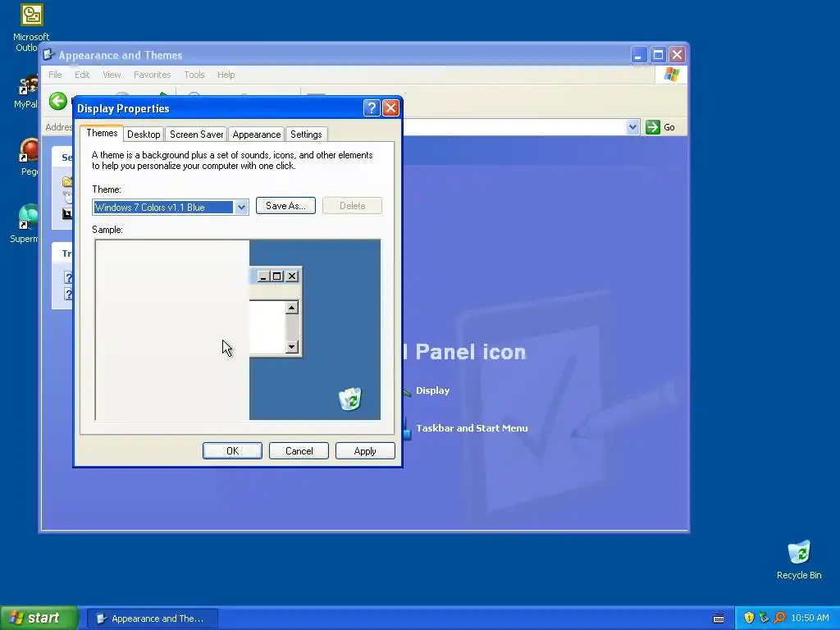This screenshot has width=840, height=630.
Task: Click the Windows flag logo in Explorer window
Action: (x=671, y=75)
